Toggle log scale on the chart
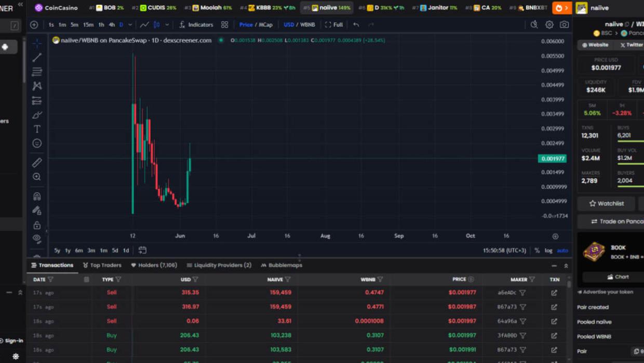 (x=548, y=250)
